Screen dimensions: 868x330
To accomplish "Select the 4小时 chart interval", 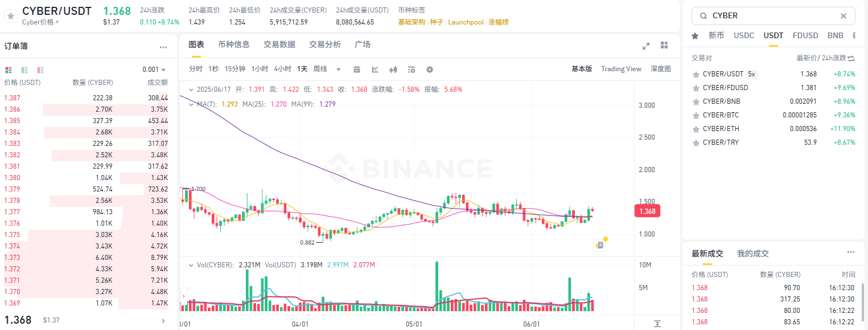I will pos(282,69).
